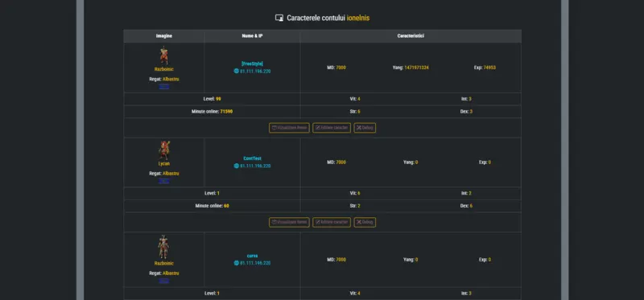Click the blue link under ContTest Regat
This screenshot has width=644, height=300.
(x=164, y=181)
